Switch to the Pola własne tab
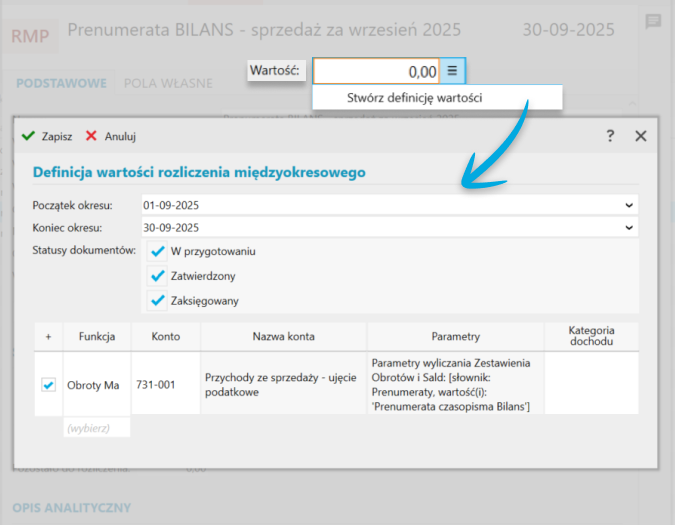This screenshot has width=675, height=525. click(x=166, y=83)
